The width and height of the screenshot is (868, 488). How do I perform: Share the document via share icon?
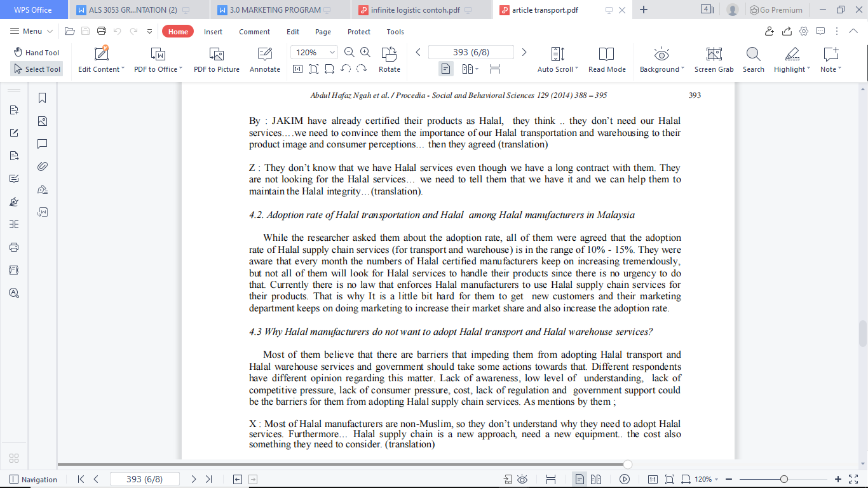click(787, 31)
